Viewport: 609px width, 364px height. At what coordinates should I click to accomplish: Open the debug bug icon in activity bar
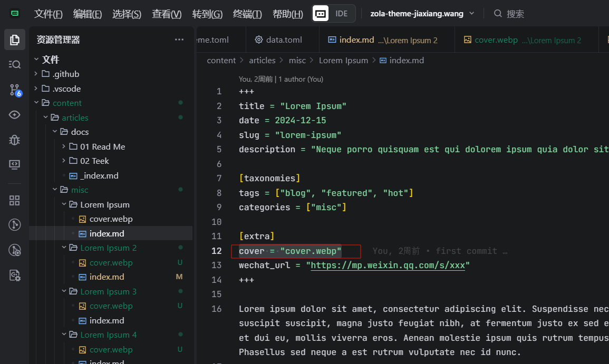15,140
